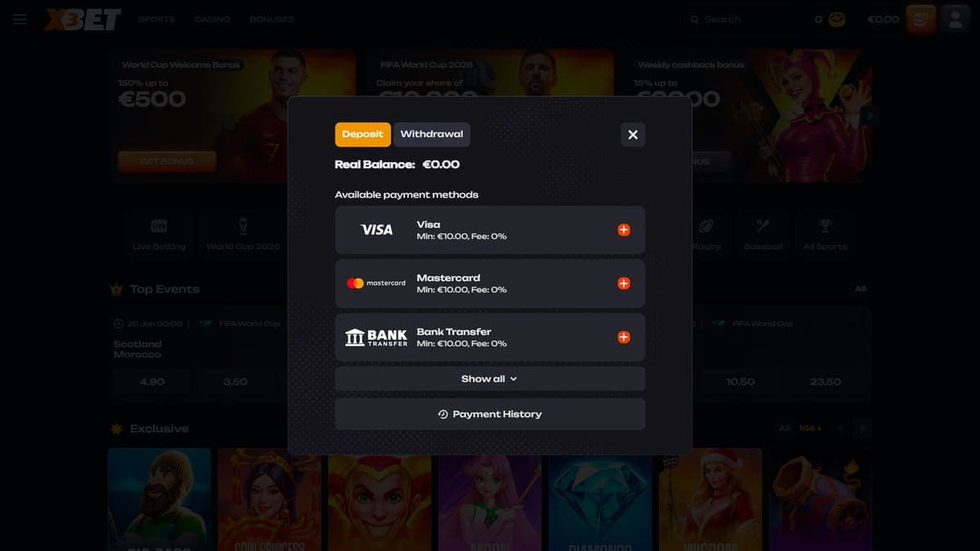Click All link in Top Events
This screenshot has height=551, width=980.
860,289
